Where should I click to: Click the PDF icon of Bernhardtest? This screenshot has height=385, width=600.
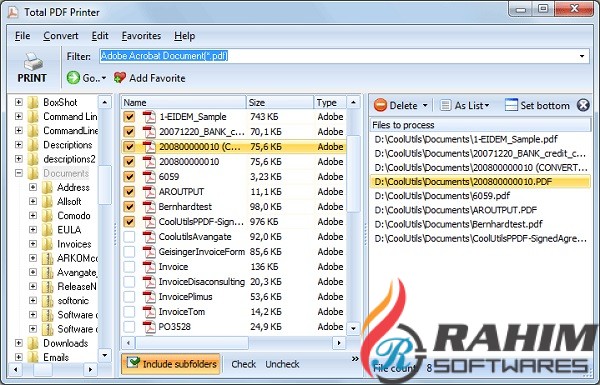coord(149,207)
